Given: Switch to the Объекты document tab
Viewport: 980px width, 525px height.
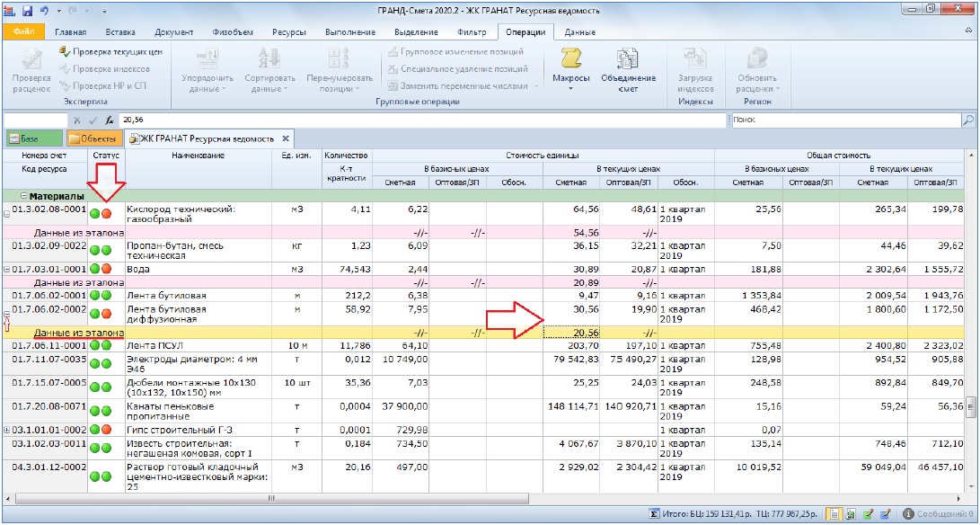Looking at the screenshot, I should tap(93, 138).
